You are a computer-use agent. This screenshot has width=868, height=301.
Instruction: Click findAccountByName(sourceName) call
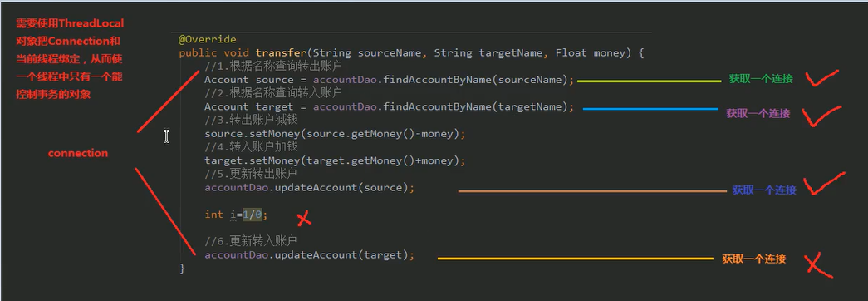point(475,80)
